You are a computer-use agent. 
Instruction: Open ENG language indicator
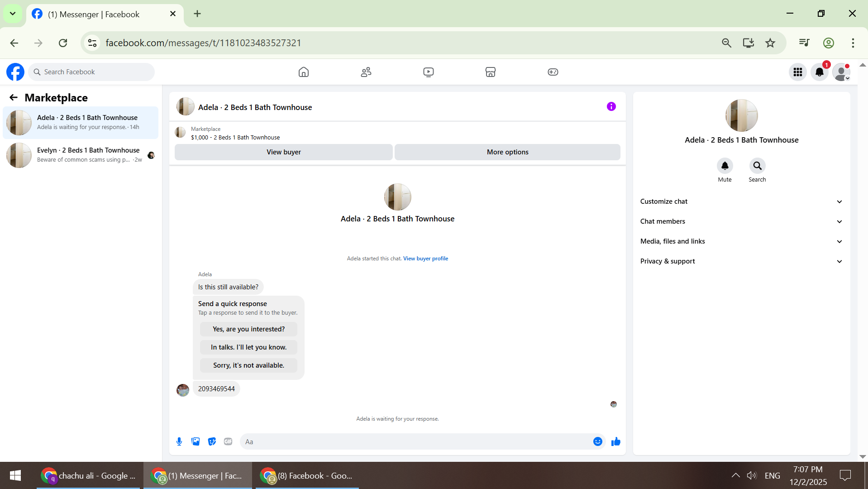point(773,475)
